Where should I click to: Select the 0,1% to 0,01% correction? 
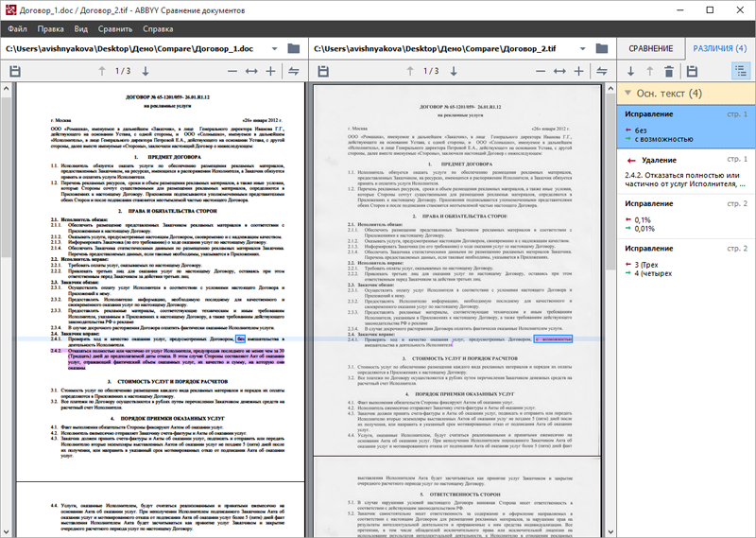(x=686, y=217)
